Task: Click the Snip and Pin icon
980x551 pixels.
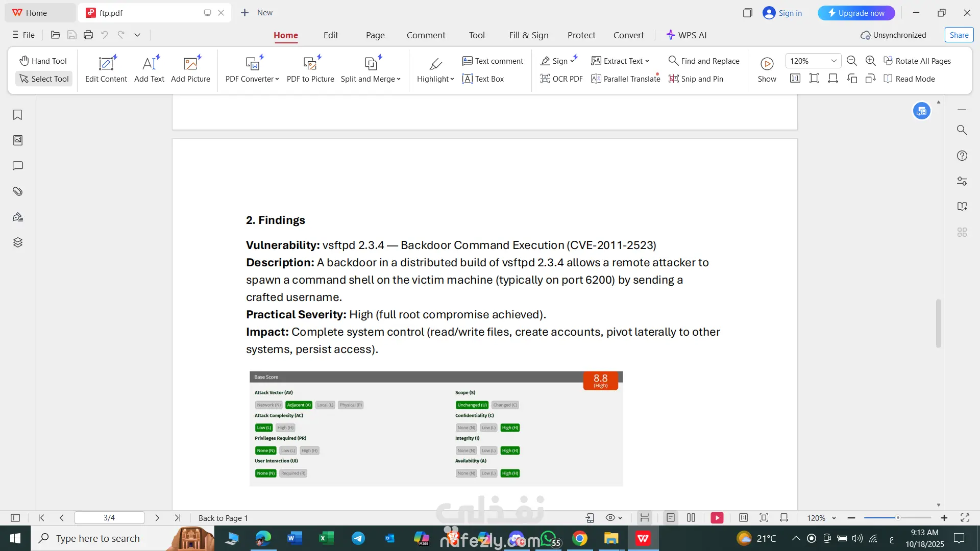Action: point(674,79)
